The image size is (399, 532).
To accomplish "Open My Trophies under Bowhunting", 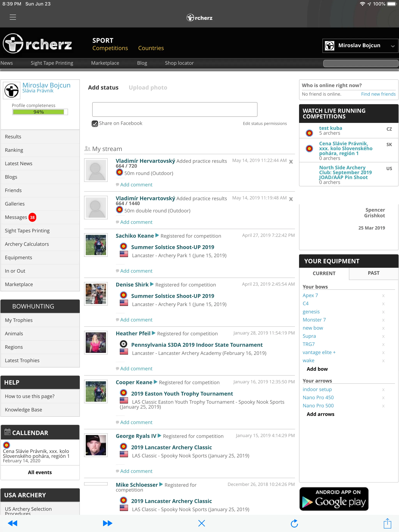I will [40, 320].
